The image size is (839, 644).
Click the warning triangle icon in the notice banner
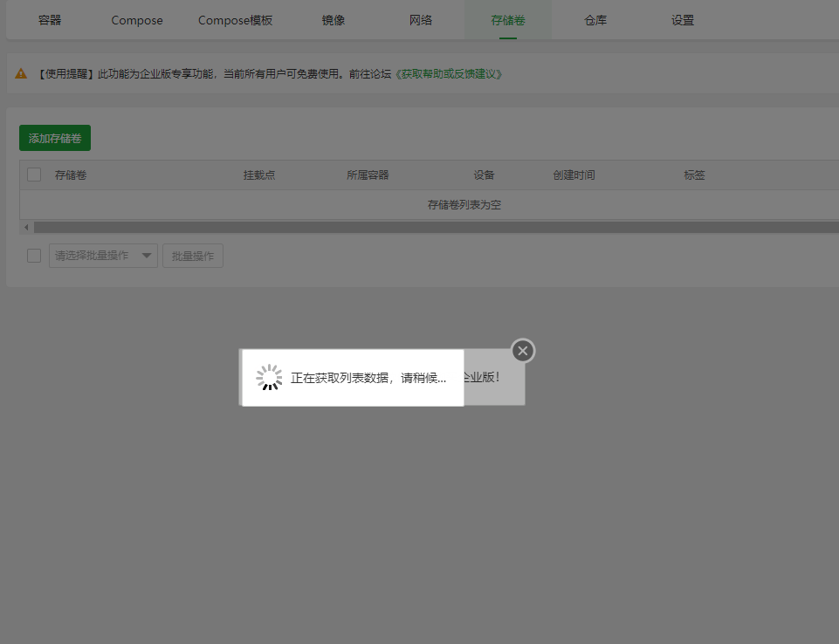(21, 74)
